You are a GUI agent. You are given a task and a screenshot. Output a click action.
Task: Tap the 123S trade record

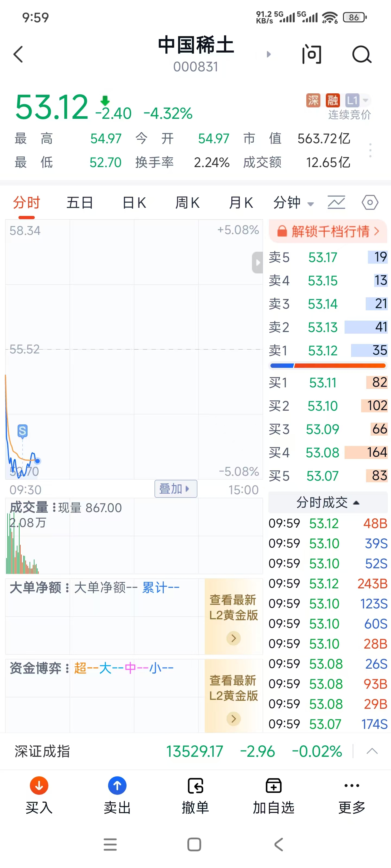click(x=328, y=604)
